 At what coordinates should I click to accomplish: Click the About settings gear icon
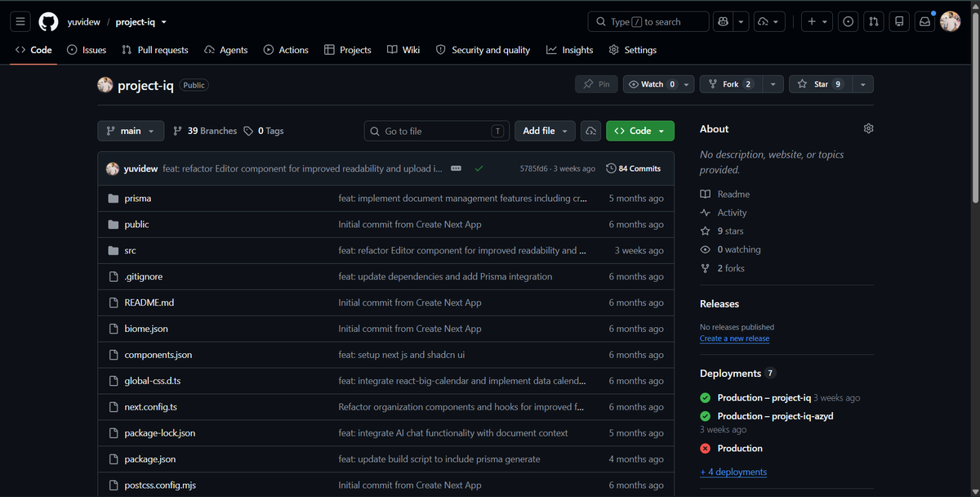868,128
